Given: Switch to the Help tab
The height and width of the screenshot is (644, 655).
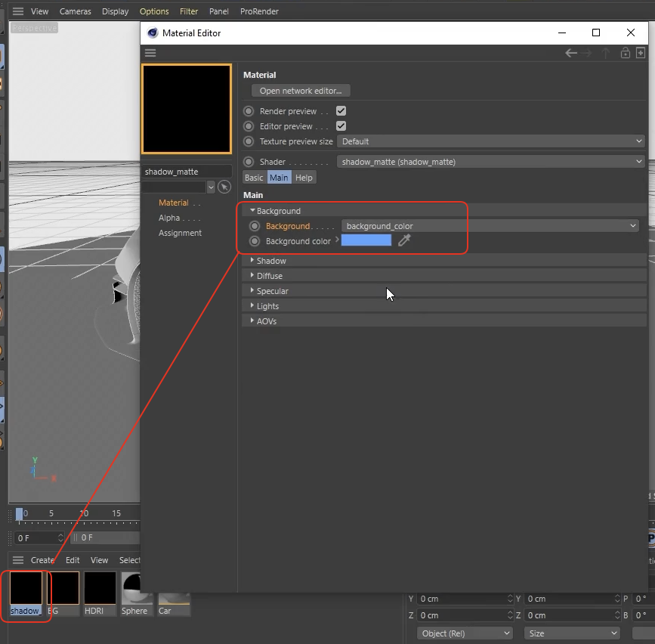Looking at the screenshot, I should (304, 178).
